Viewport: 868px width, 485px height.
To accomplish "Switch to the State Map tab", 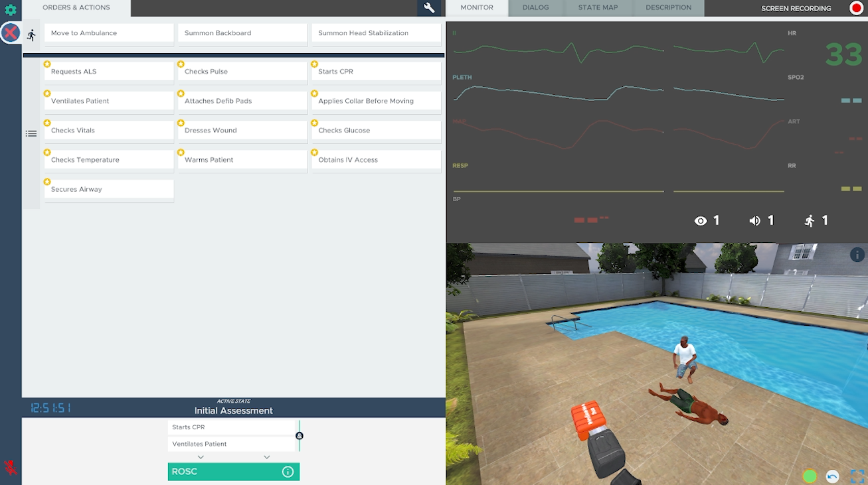I will click(x=598, y=8).
